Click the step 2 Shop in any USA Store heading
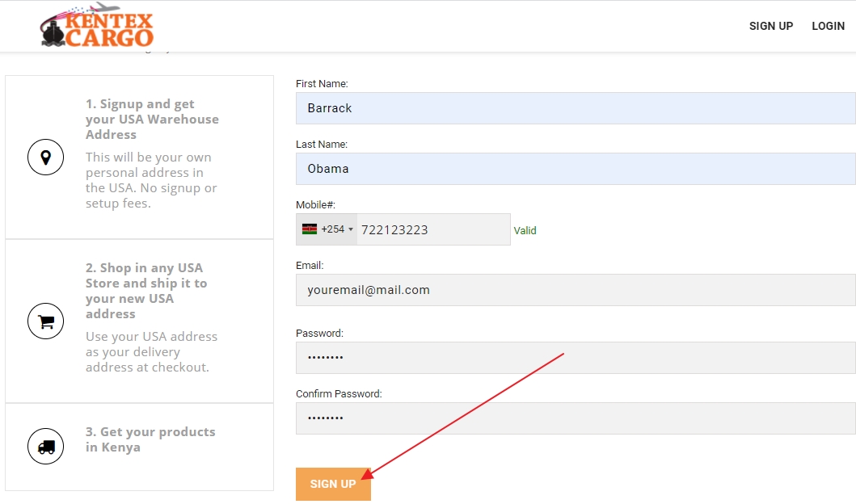This screenshot has height=504, width=856. pyautogui.click(x=146, y=291)
